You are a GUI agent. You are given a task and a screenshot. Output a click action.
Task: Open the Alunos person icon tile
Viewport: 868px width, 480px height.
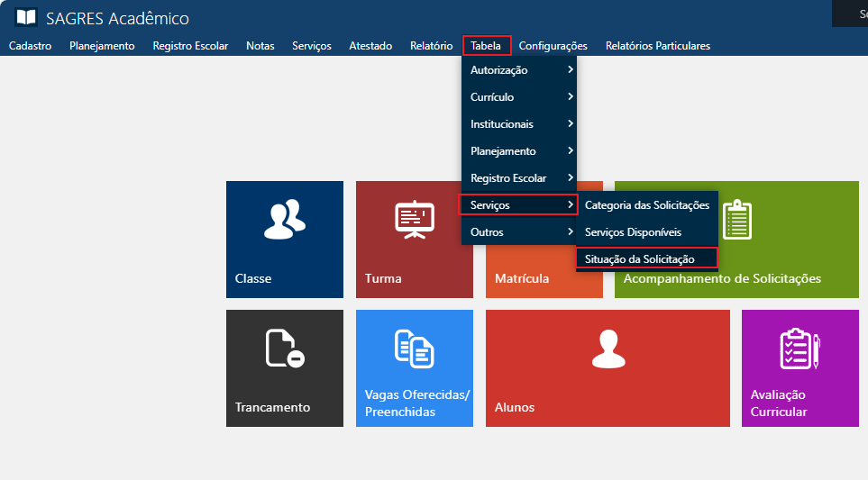coord(607,367)
